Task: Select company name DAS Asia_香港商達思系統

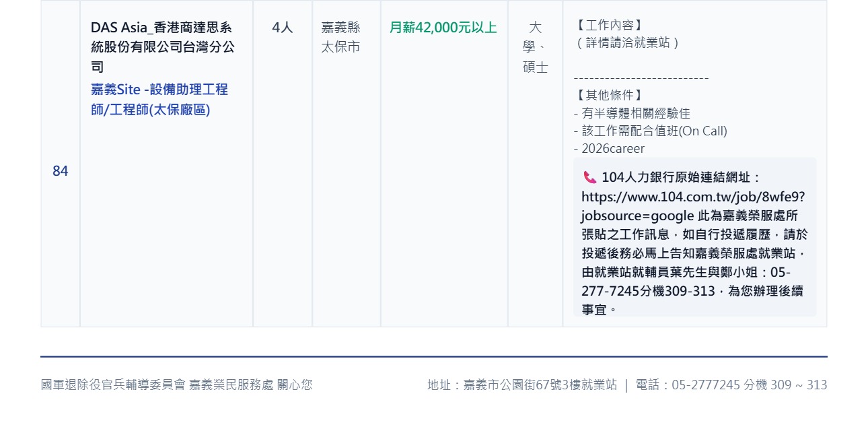Action: click(163, 47)
